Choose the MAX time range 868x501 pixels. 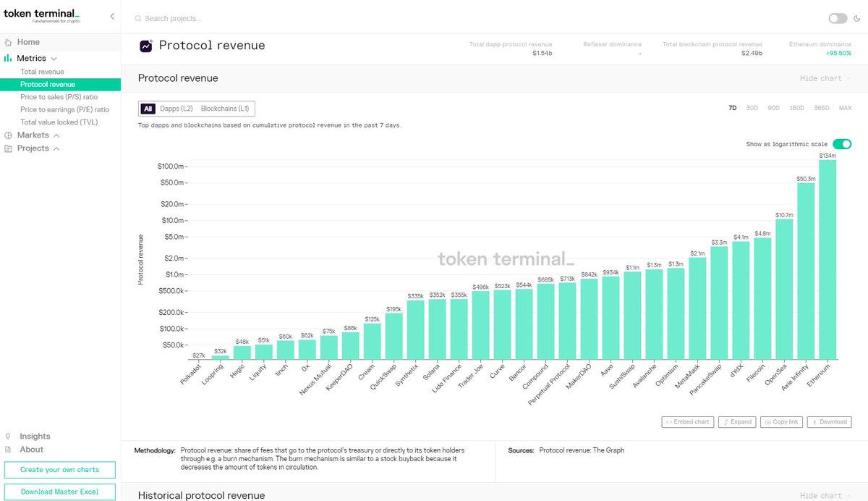pos(845,108)
